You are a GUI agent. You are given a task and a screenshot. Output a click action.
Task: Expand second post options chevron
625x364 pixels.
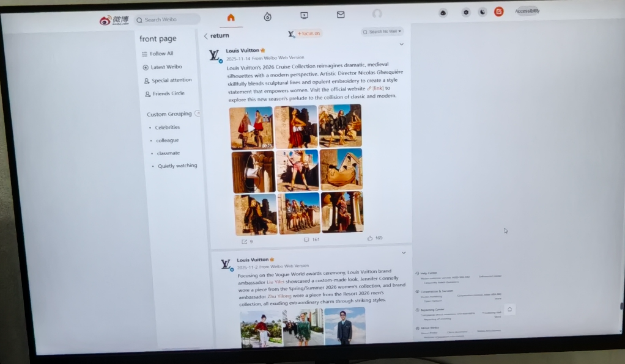[x=404, y=253]
